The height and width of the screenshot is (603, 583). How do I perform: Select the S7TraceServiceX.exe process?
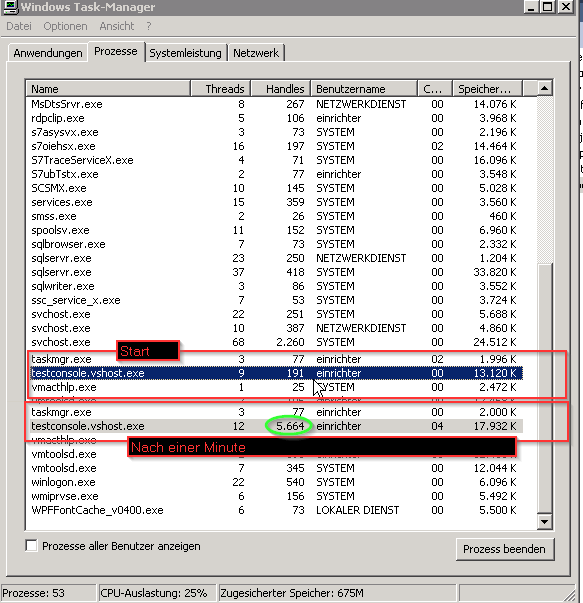[x=274, y=160]
